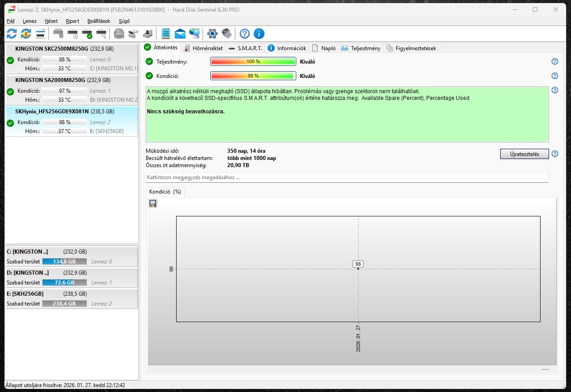Click the disk panel view toolbar icon

tap(40, 34)
